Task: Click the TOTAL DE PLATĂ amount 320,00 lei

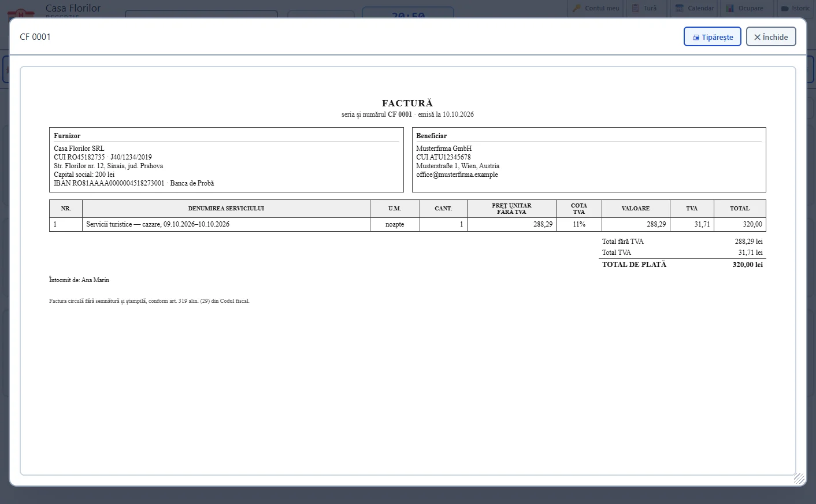Action: pos(748,265)
